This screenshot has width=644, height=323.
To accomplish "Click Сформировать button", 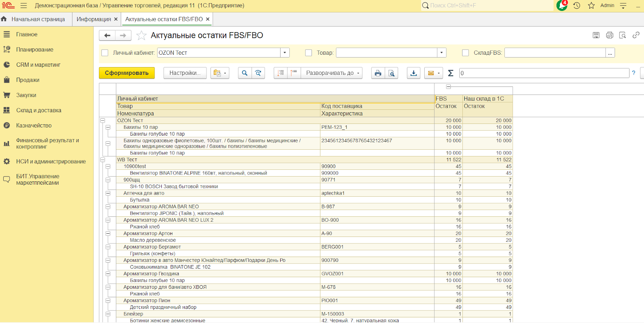I will click(x=127, y=73).
